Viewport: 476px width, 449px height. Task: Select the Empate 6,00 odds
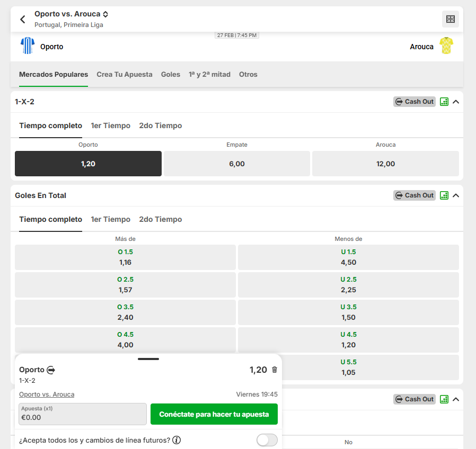point(236,164)
